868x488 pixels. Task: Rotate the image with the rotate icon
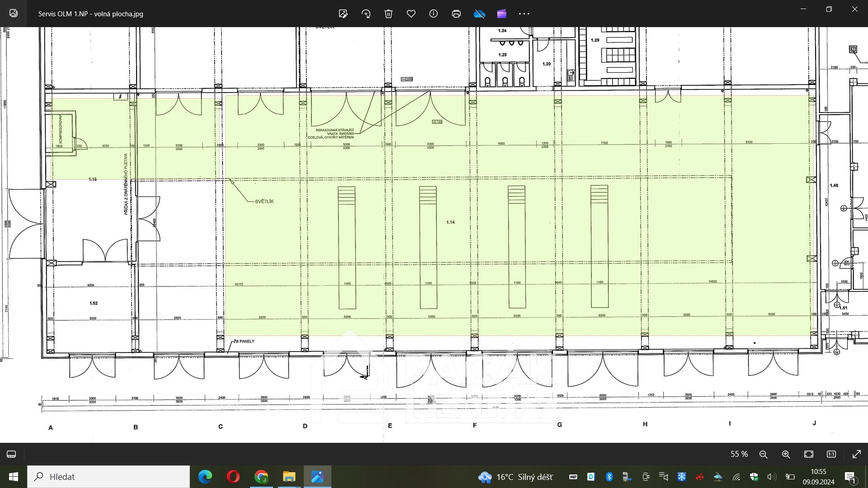(366, 14)
